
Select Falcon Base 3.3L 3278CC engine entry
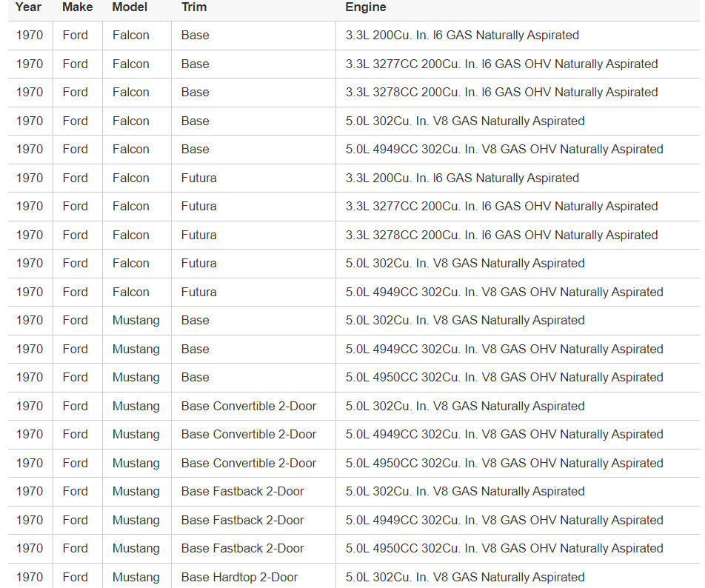coord(501,93)
